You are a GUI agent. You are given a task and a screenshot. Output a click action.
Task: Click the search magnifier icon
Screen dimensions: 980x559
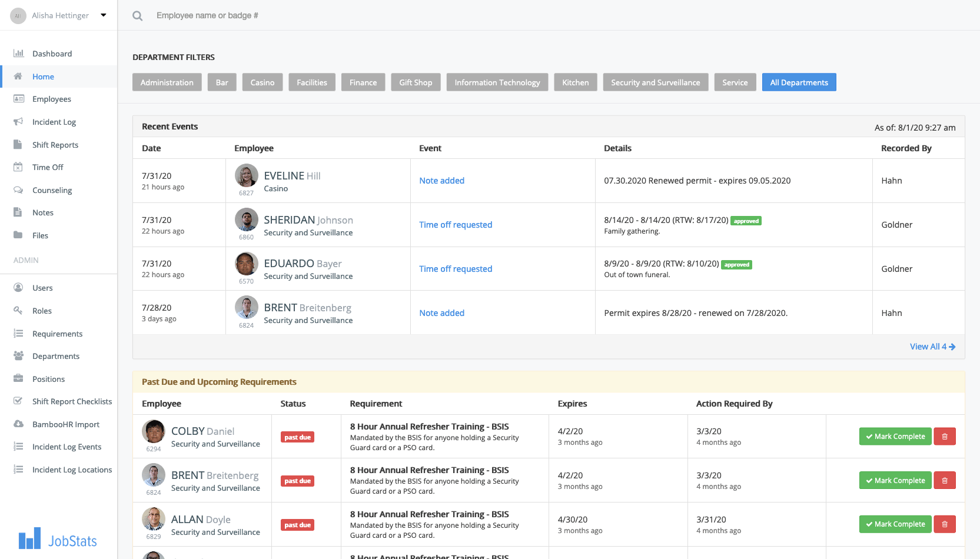pyautogui.click(x=138, y=16)
